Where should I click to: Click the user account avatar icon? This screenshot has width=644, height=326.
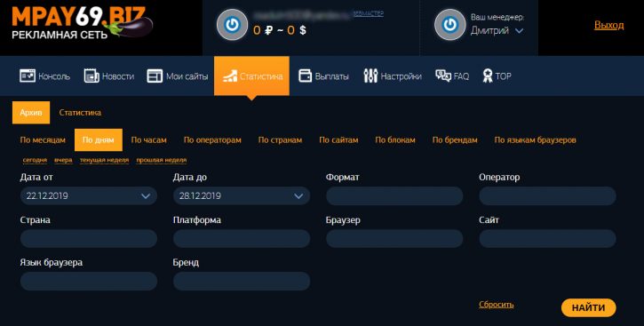(x=232, y=25)
